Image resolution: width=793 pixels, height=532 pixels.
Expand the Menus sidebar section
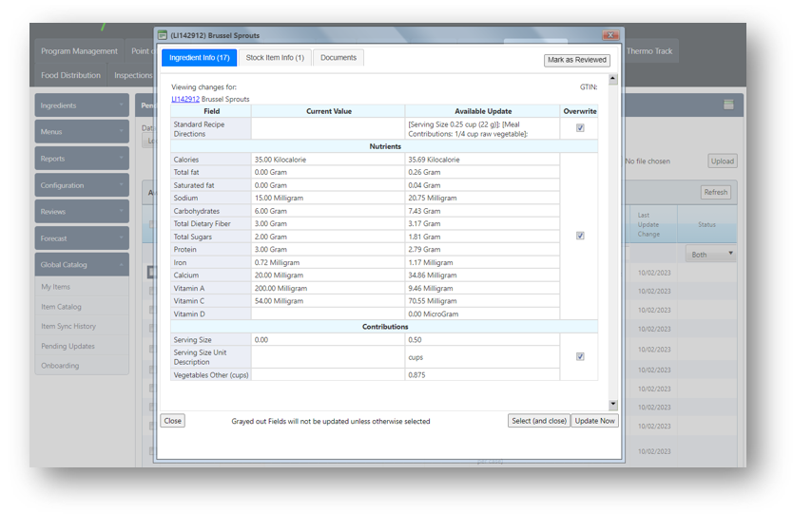tap(82, 132)
